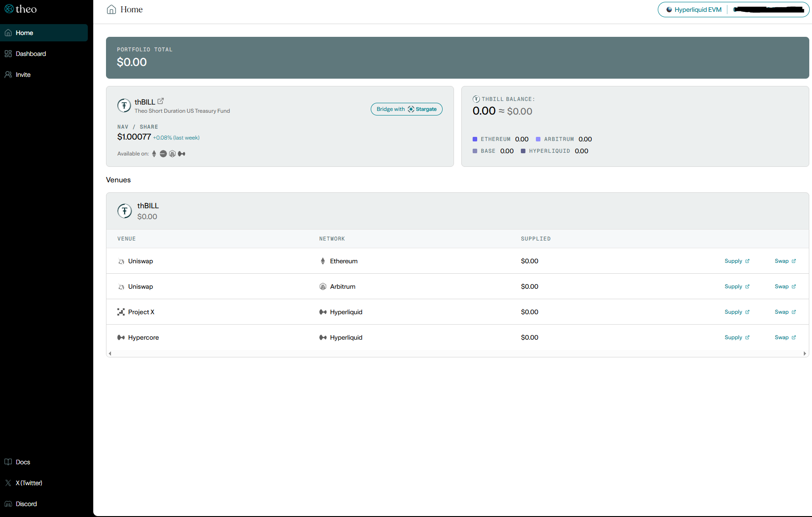Image resolution: width=812 pixels, height=517 pixels.
Task: Click Theo Short Duration US Treasury Fund text
Action: pyautogui.click(x=182, y=111)
